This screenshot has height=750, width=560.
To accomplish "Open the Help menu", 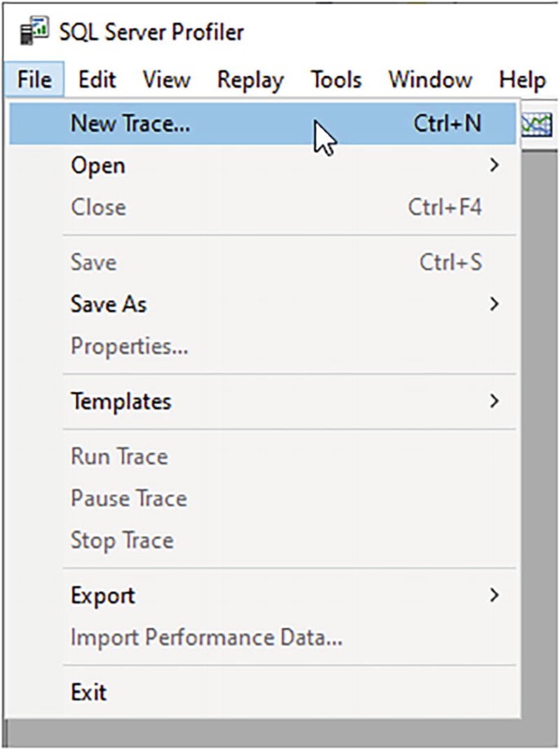I will click(x=522, y=79).
